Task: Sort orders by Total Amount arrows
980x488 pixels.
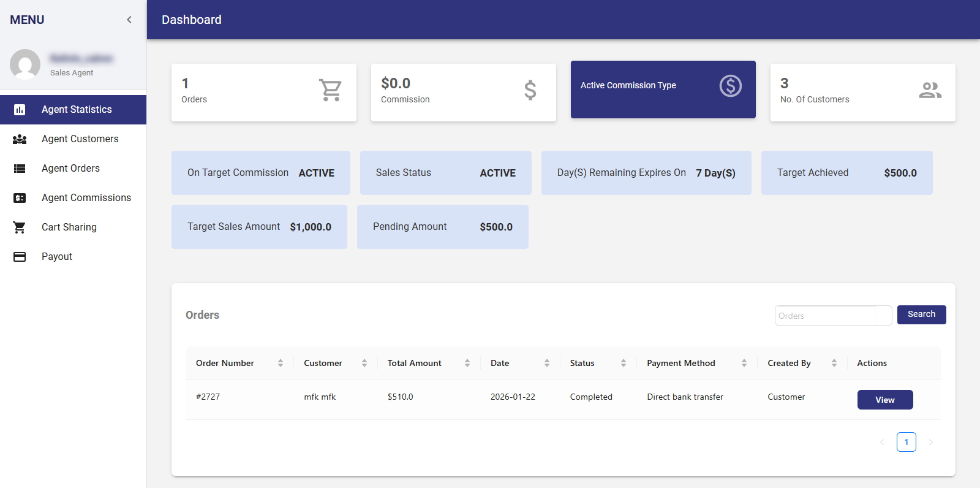Action: point(467,363)
